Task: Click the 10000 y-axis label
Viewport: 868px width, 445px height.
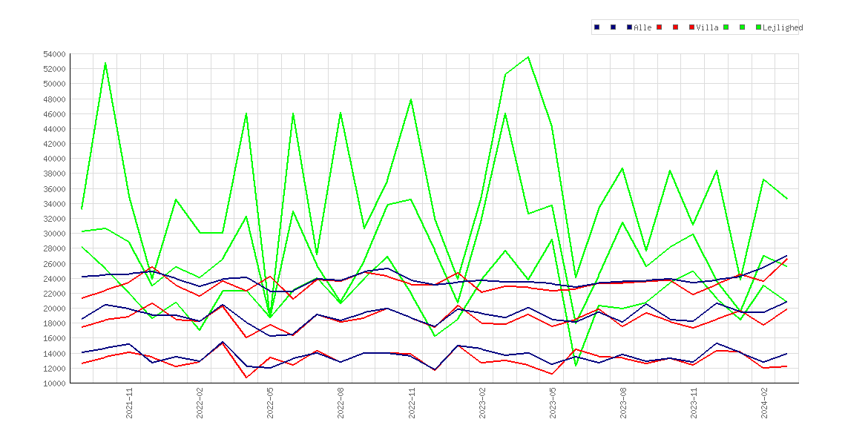Action: click(x=54, y=383)
